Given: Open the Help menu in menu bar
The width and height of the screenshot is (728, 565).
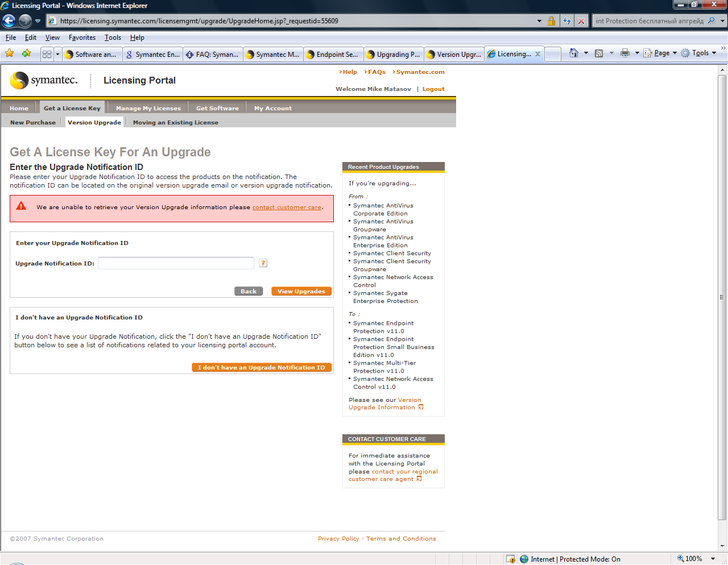Looking at the screenshot, I should click(x=137, y=38).
